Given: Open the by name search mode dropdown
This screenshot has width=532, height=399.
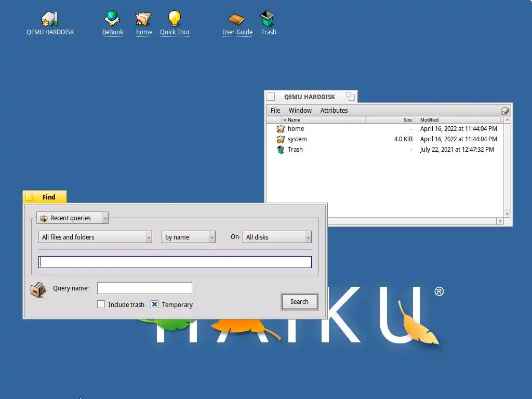Looking at the screenshot, I should 188,237.
